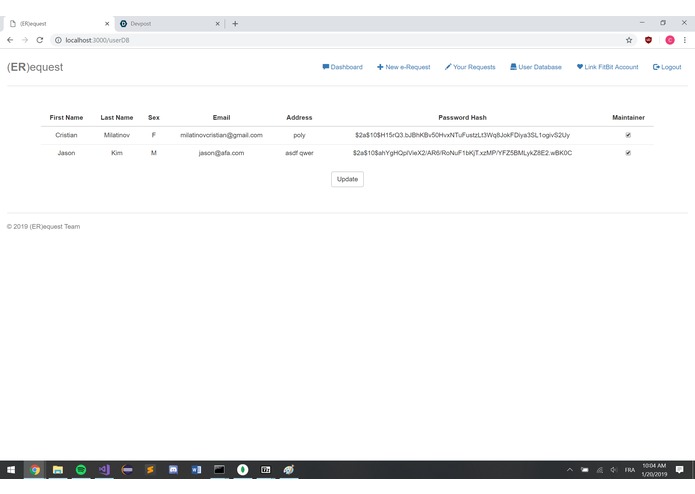
Task: Close the (ER)equest tab
Action: (107, 23)
